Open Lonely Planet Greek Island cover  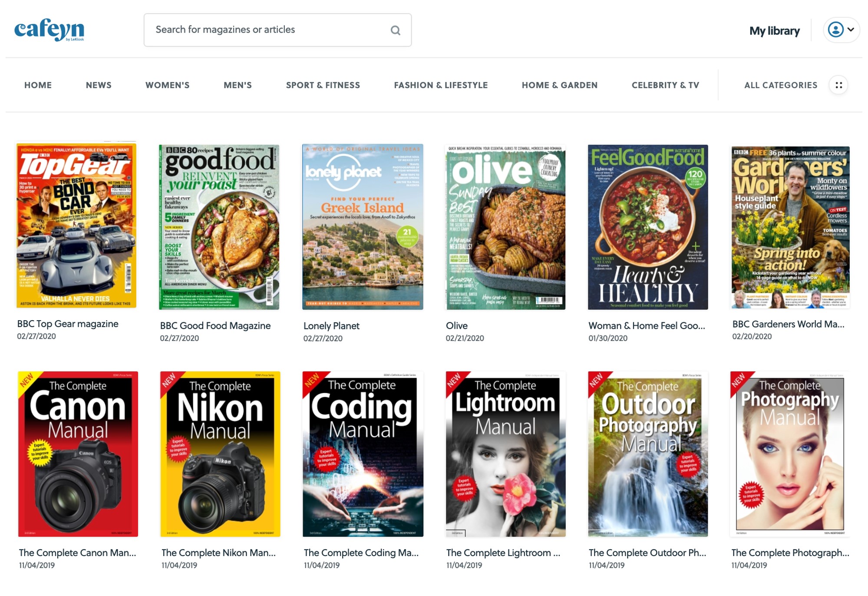(363, 227)
